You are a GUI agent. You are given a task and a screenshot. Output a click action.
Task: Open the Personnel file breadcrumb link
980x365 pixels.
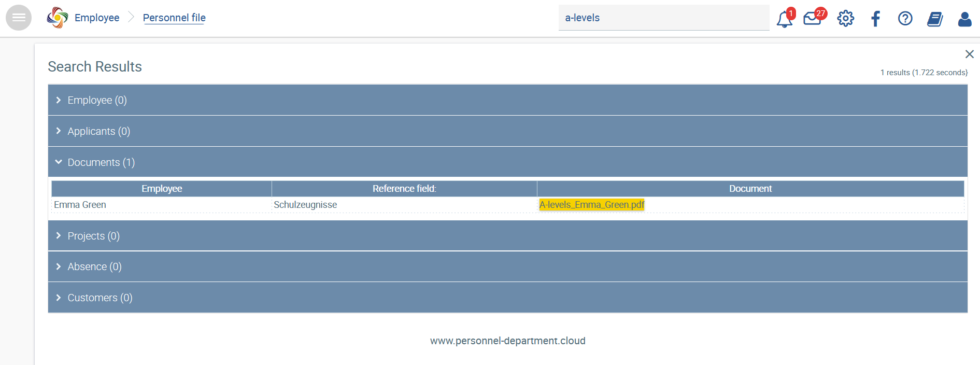[174, 18]
